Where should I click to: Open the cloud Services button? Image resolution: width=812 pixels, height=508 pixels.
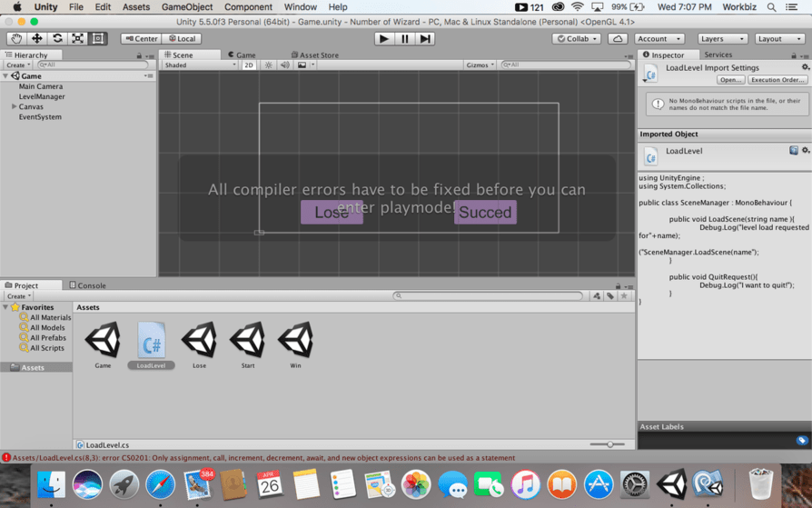[x=618, y=39]
